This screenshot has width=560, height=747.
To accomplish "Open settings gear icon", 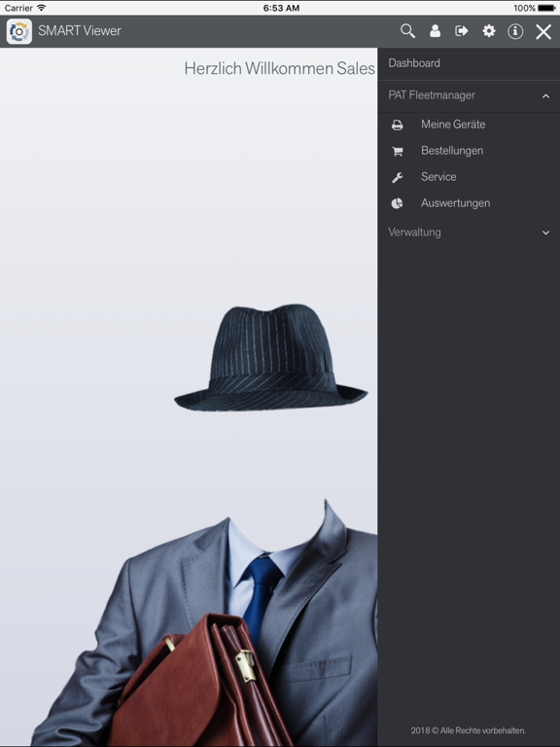I will coord(489,31).
